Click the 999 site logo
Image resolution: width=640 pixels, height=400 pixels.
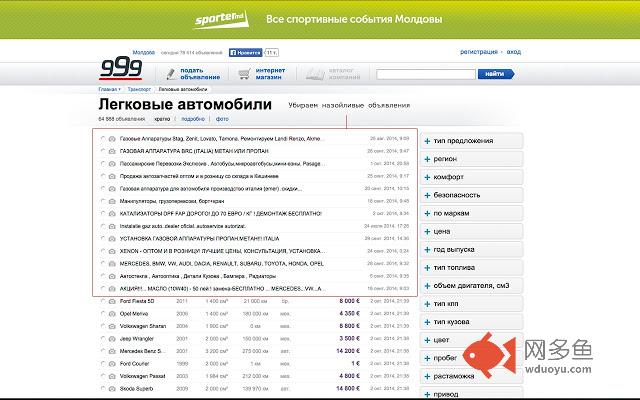[x=120, y=68]
